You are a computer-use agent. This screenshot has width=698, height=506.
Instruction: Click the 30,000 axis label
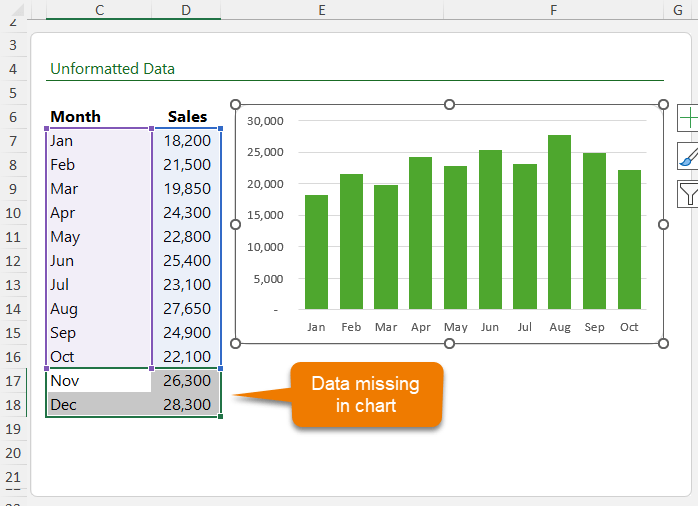click(x=265, y=121)
